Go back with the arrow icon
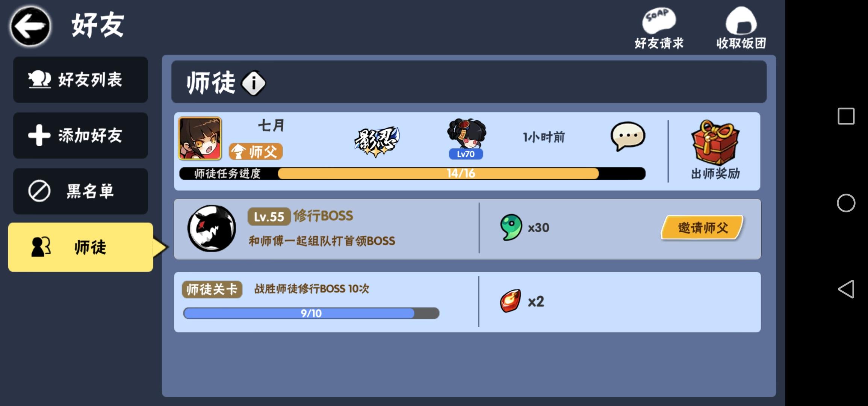The width and height of the screenshot is (868, 406). click(30, 26)
